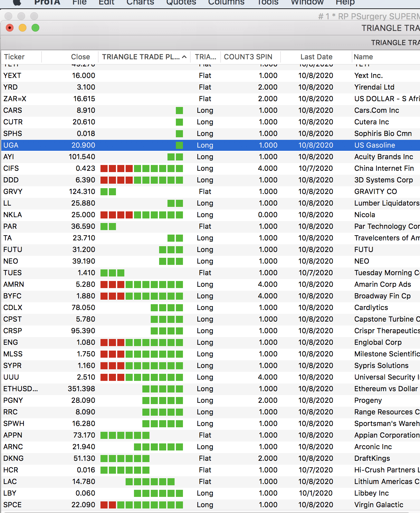This screenshot has height=513, width=420.
Task: Click the COUNT3 SPIN column header
Action: click(x=248, y=57)
